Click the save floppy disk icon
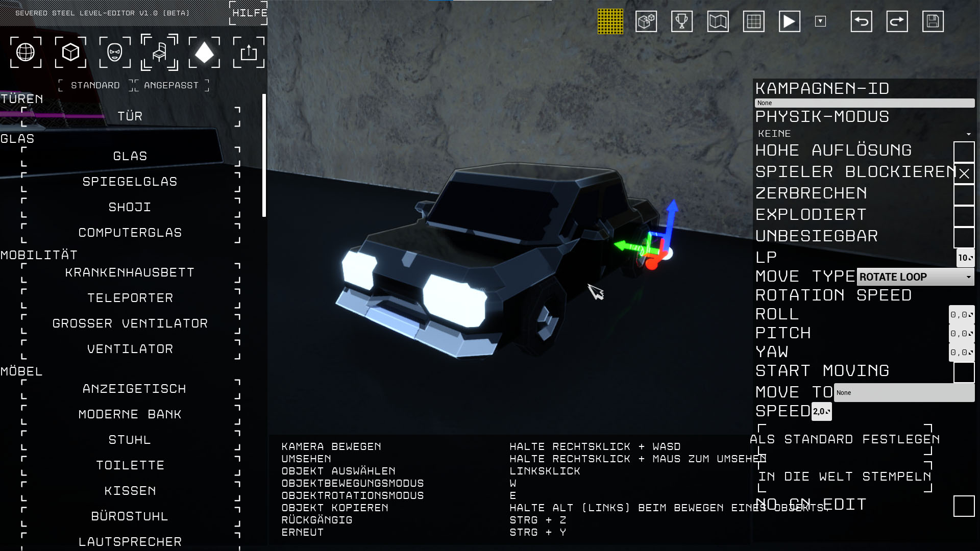Viewport: 980px width, 551px height. (933, 21)
